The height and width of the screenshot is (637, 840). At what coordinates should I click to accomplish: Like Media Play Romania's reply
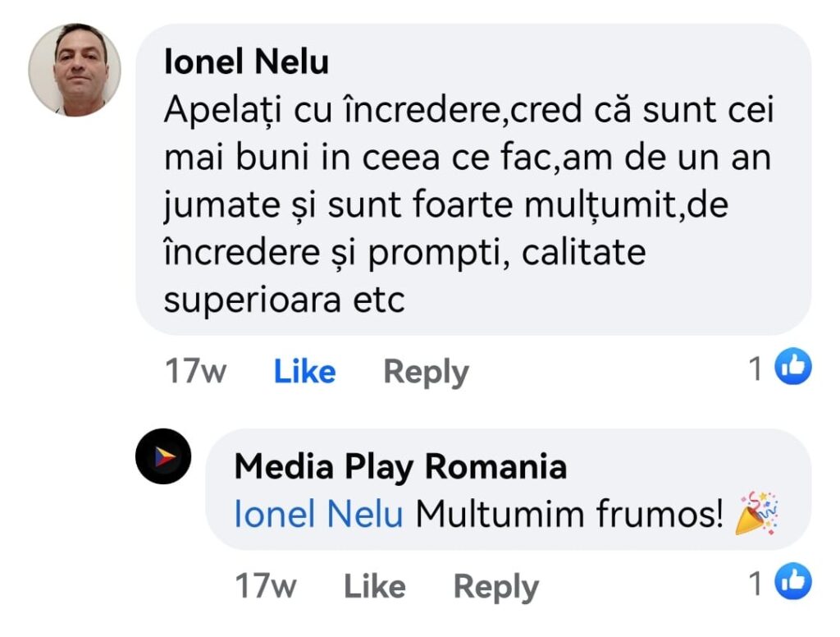tap(374, 586)
